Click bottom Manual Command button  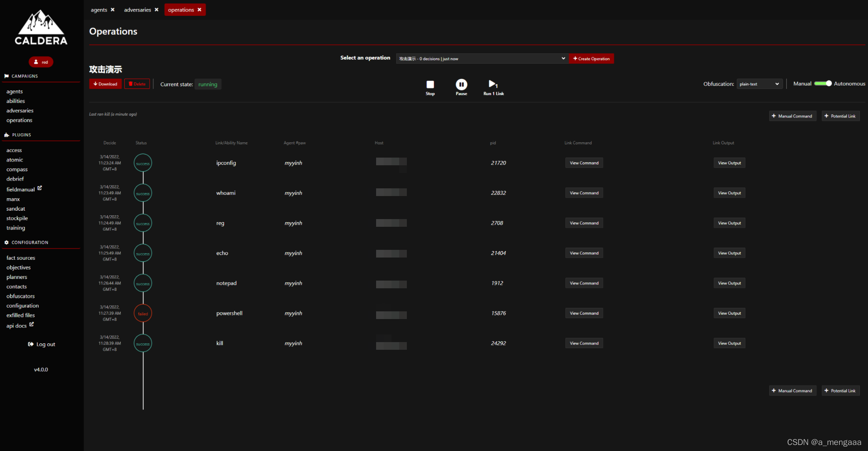[792, 391]
